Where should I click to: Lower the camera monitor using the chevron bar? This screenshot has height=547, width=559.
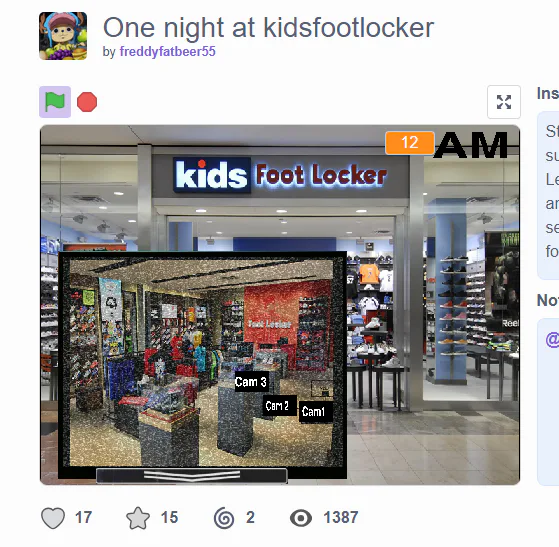(192, 476)
